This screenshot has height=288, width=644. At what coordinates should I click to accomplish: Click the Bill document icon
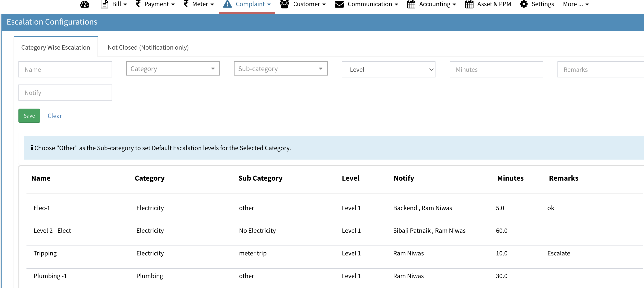tap(105, 4)
